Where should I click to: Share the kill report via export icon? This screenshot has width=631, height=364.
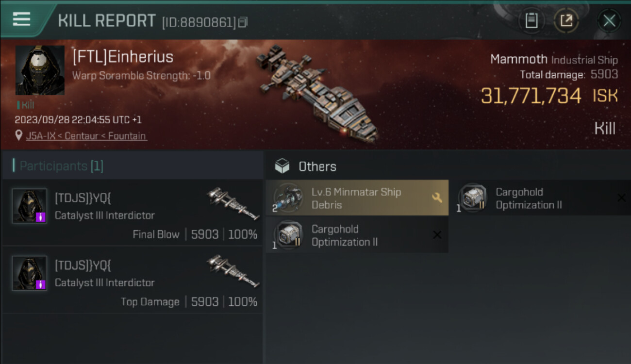pyautogui.click(x=566, y=21)
